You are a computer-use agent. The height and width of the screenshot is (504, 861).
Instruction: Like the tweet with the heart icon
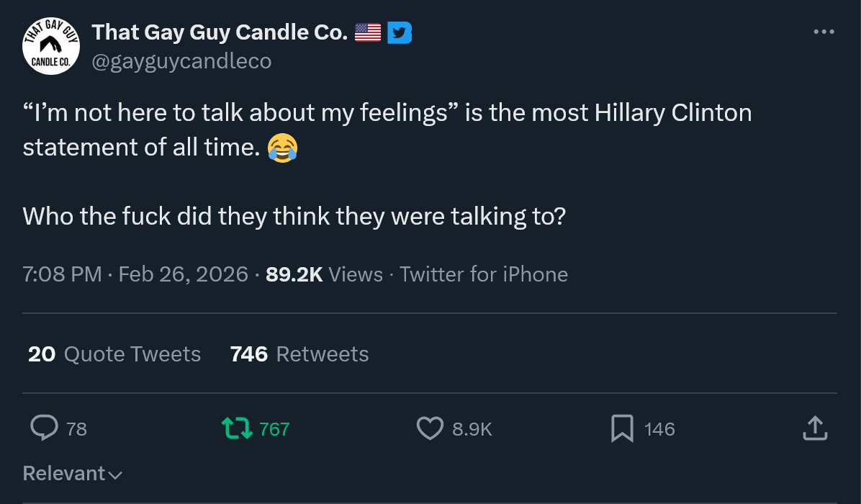430,428
